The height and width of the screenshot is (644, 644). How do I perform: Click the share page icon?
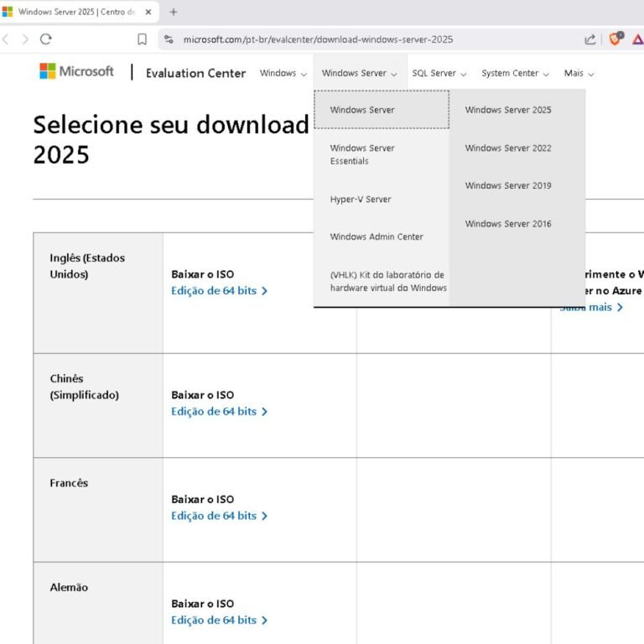pyautogui.click(x=590, y=39)
